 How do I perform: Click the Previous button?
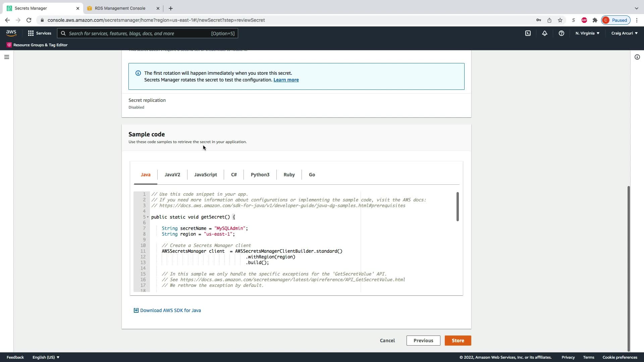click(423, 341)
